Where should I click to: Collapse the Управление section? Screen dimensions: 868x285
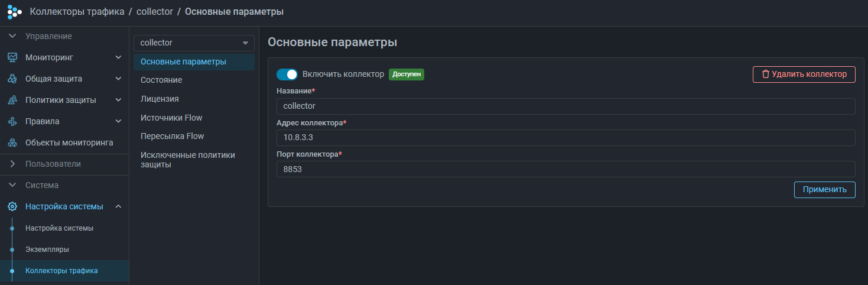(12, 36)
